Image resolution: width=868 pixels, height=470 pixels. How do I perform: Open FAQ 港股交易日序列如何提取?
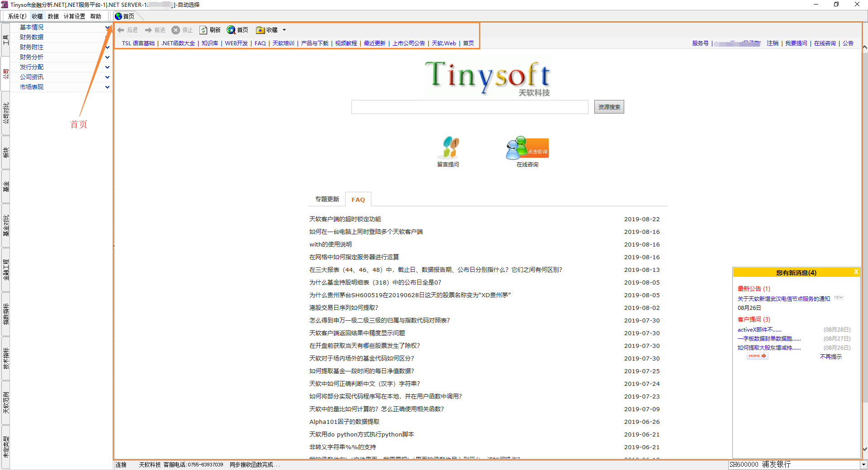(344, 308)
